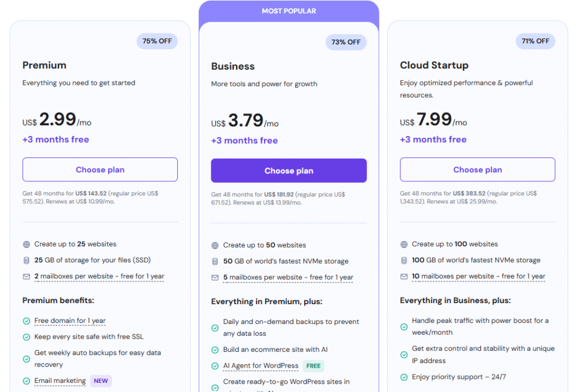
Task: Click checkmark beside free SSL feature
Action: [x=26, y=337]
